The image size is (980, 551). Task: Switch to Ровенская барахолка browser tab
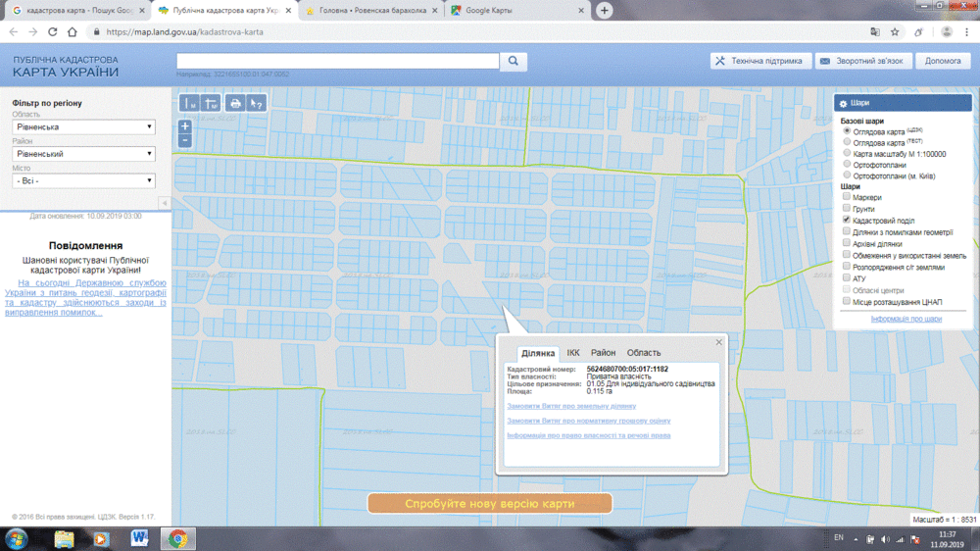(372, 11)
